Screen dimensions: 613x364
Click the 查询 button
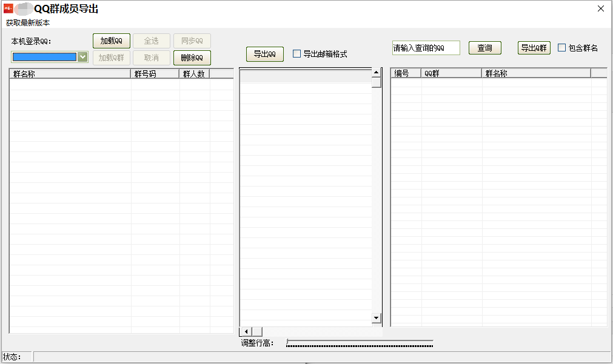[x=485, y=48]
